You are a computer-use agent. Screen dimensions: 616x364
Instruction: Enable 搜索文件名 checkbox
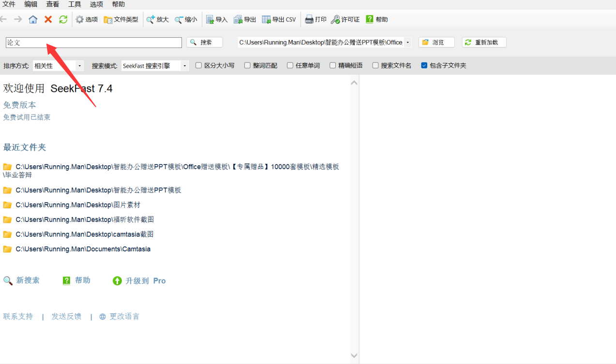pos(375,65)
